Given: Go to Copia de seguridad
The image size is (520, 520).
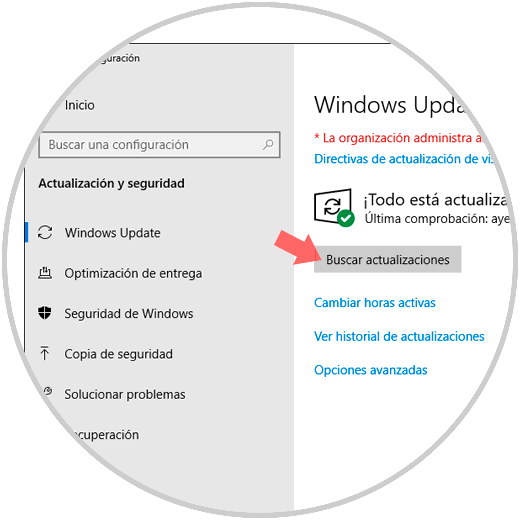Looking at the screenshot, I should [x=118, y=354].
